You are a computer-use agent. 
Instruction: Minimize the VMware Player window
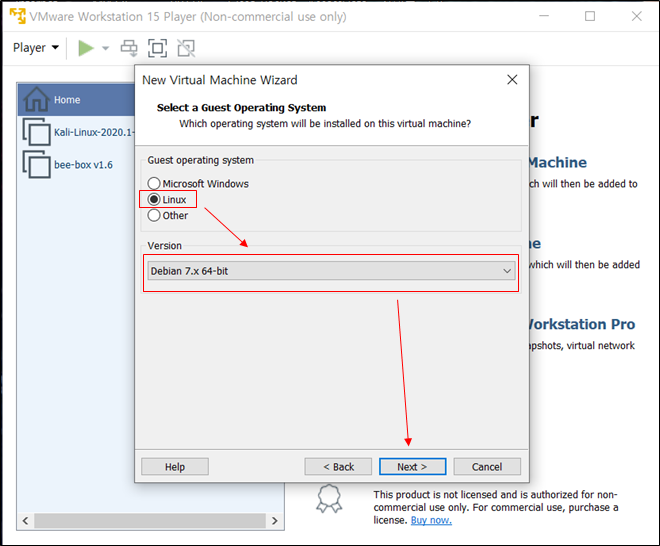(544, 16)
